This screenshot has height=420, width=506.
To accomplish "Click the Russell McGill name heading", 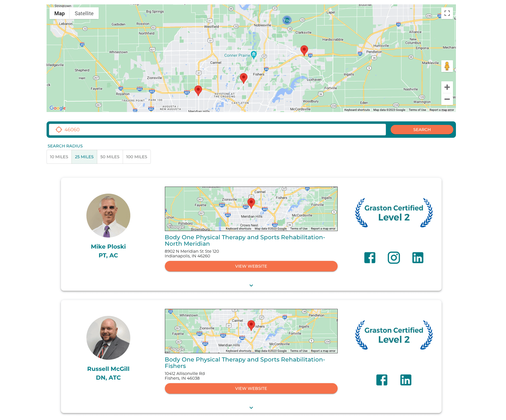I will click(108, 369).
